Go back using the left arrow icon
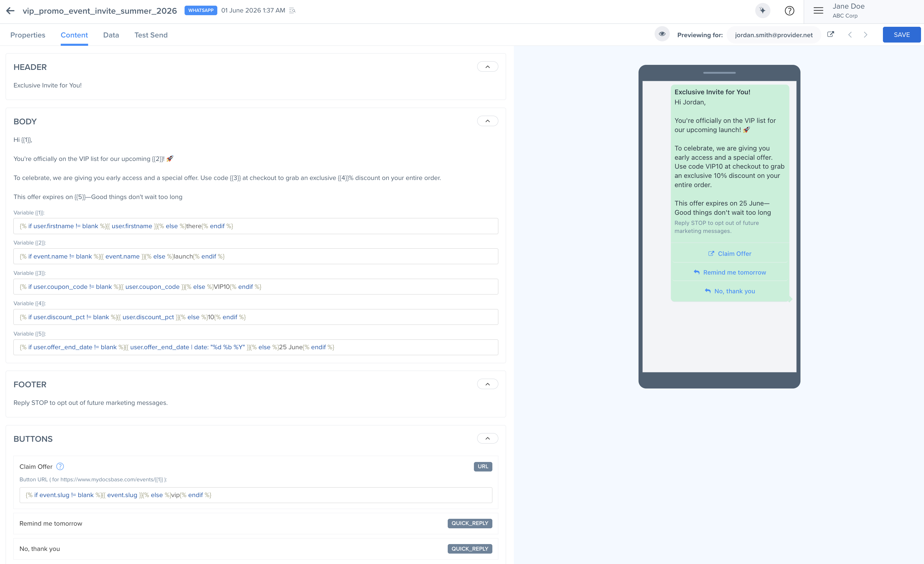Viewport: 924px width, 564px height. [10, 10]
